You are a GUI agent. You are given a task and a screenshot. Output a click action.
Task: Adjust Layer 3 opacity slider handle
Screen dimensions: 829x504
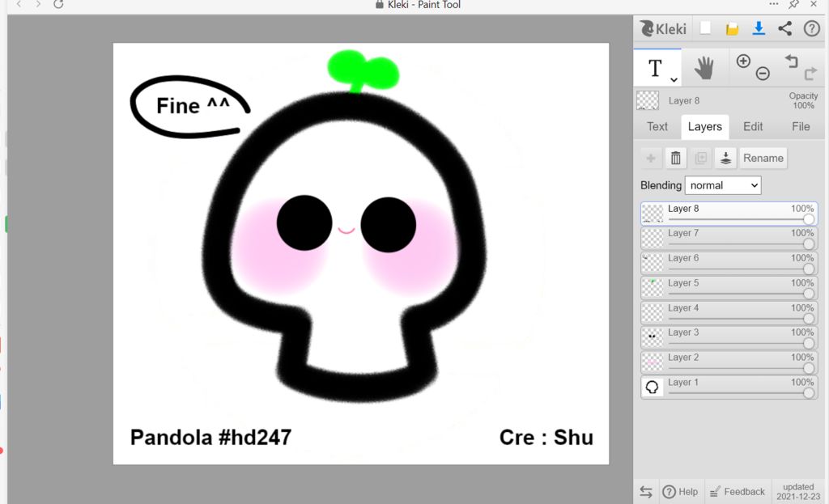(x=809, y=343)
